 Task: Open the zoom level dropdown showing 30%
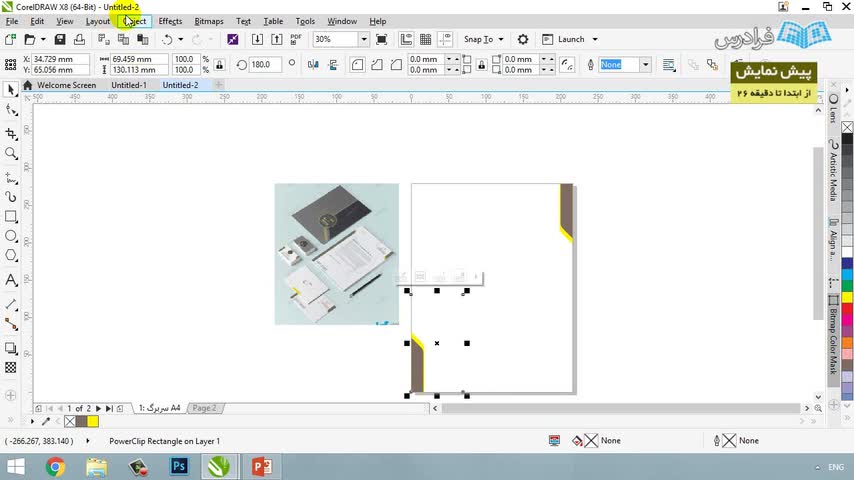tap(364, 39)
